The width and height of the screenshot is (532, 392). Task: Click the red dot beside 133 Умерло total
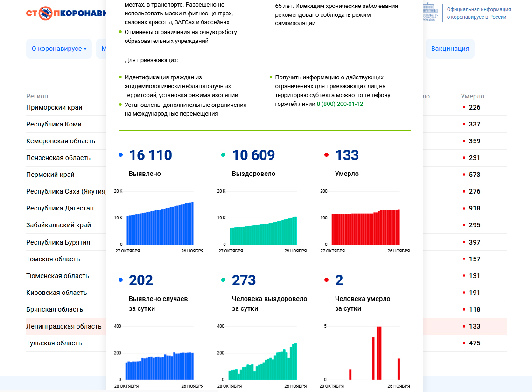tap(326, 155)
